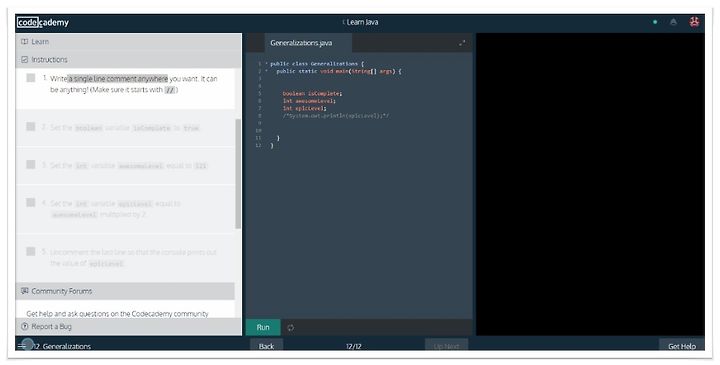Check the step 5 uncomment checkbox
Screen dimensions: 720x365
(31, 251)
